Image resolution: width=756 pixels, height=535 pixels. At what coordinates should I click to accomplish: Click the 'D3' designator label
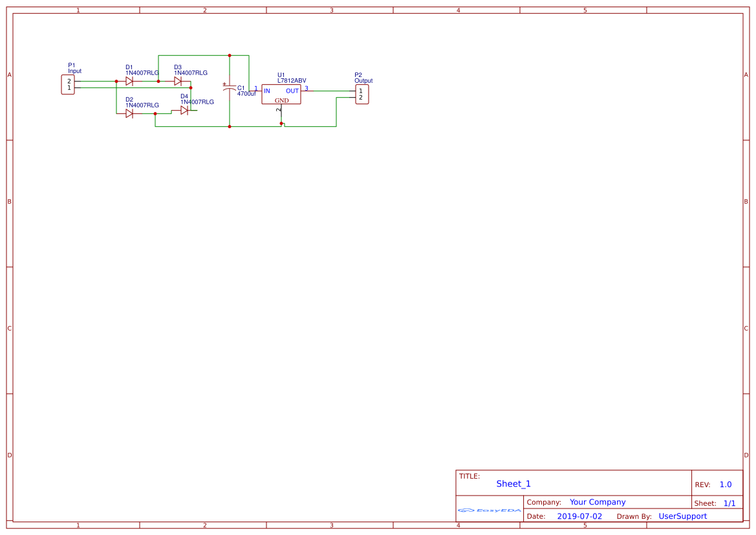coord(178,67)
